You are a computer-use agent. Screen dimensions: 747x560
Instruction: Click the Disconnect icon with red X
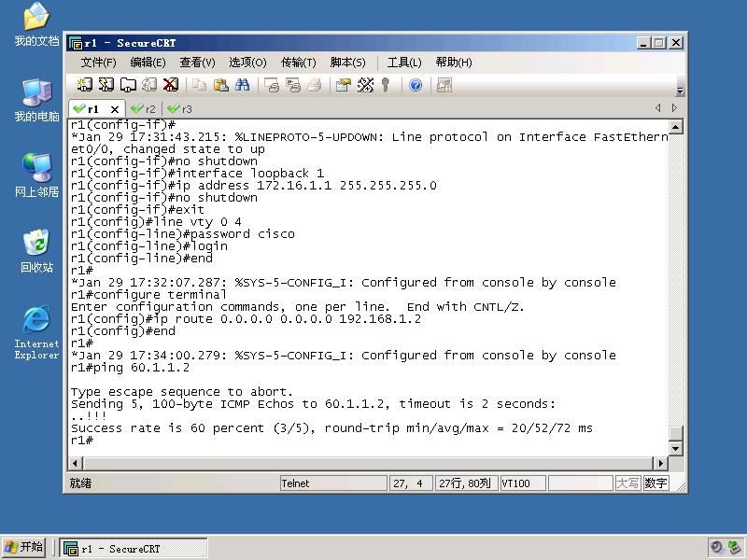(171, 85)
